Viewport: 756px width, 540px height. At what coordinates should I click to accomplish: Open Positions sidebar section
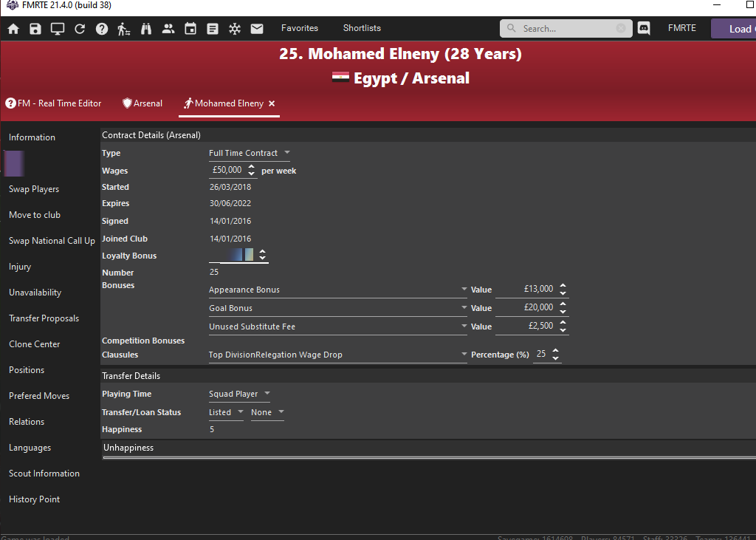tap(27, 369)
